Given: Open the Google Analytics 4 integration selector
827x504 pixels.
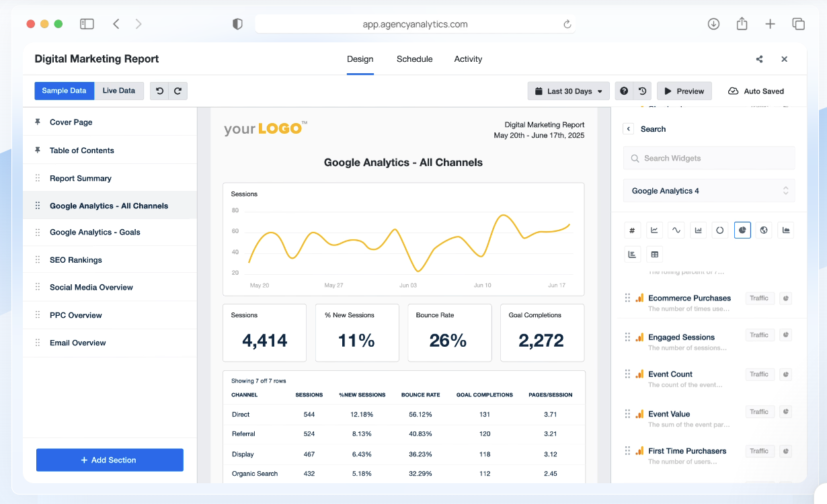Looking at the screenshot, I should [x=709, y=190].
